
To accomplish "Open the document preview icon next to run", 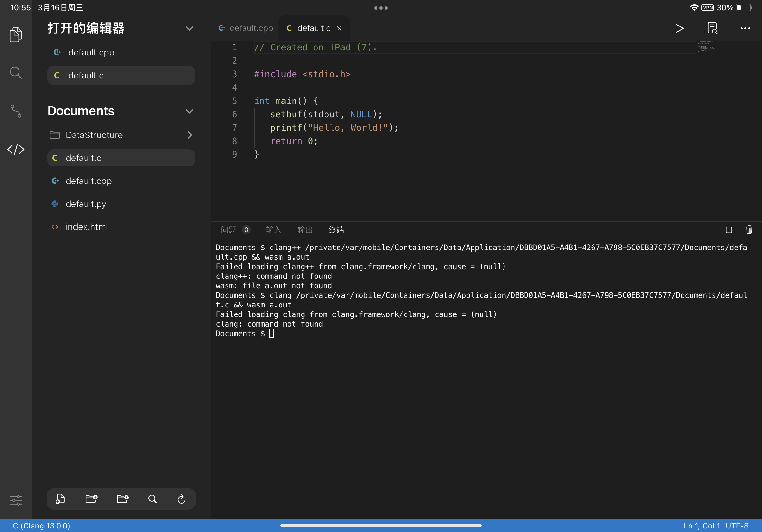I will [x=712, y=28].
